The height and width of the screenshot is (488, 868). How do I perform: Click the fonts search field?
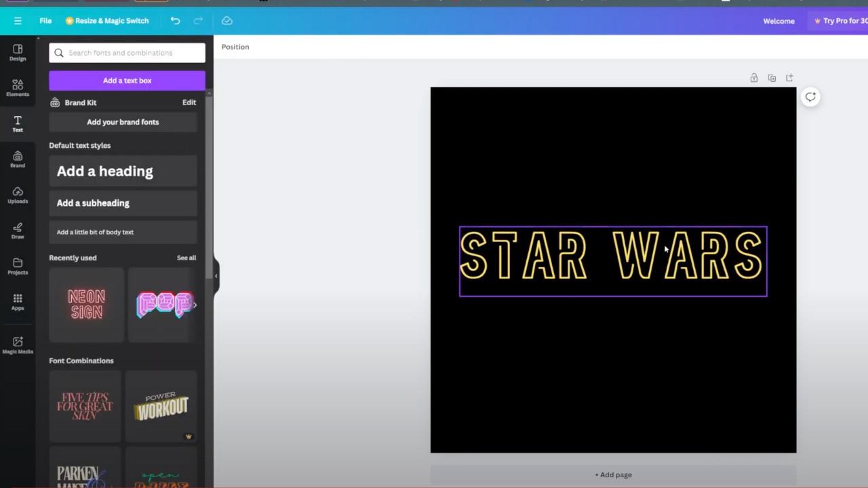tap(127, 53)
